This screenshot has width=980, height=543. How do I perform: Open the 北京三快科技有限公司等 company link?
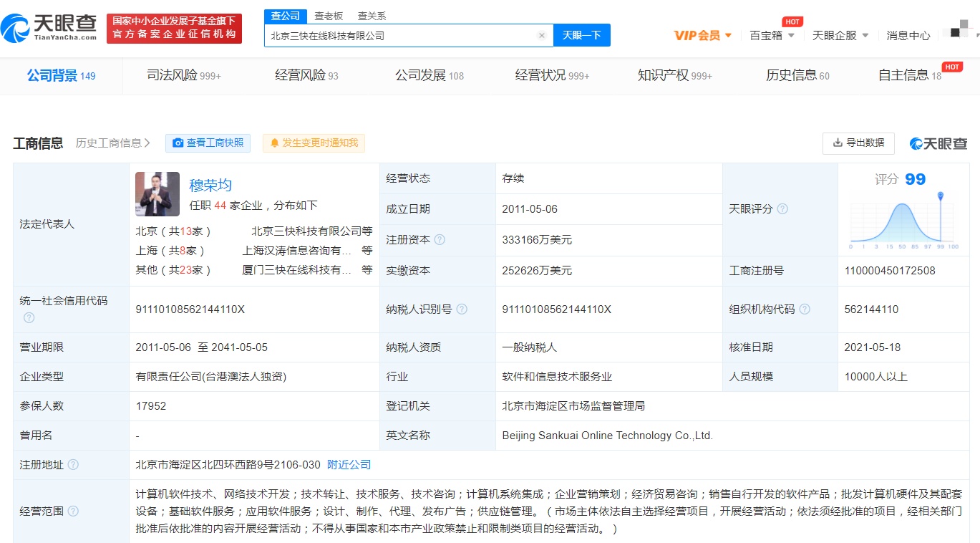pyautogui.click(x=312, y=231)
